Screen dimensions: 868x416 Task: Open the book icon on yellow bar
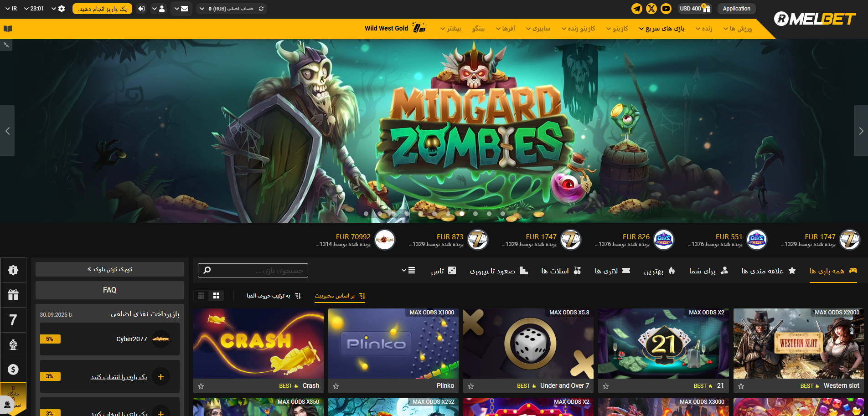[x=8, y=29]
